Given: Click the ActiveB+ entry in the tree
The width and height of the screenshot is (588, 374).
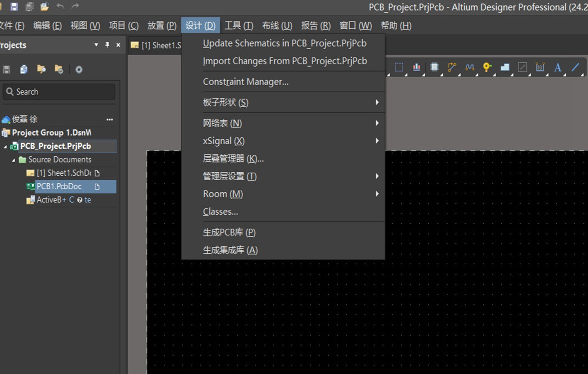Looking at the screenshot, I should coord(51,200).
